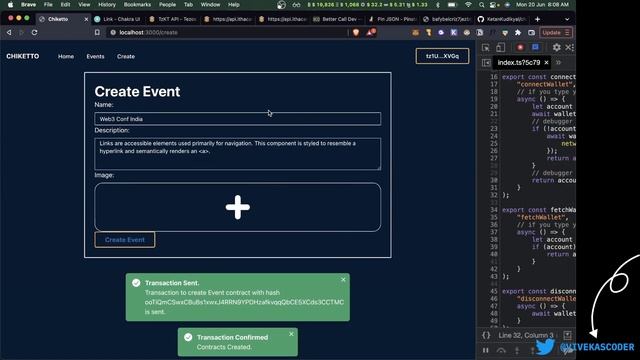Open Spotlight search in menu bar
640x360 pixels.
[x=482, y=4]
